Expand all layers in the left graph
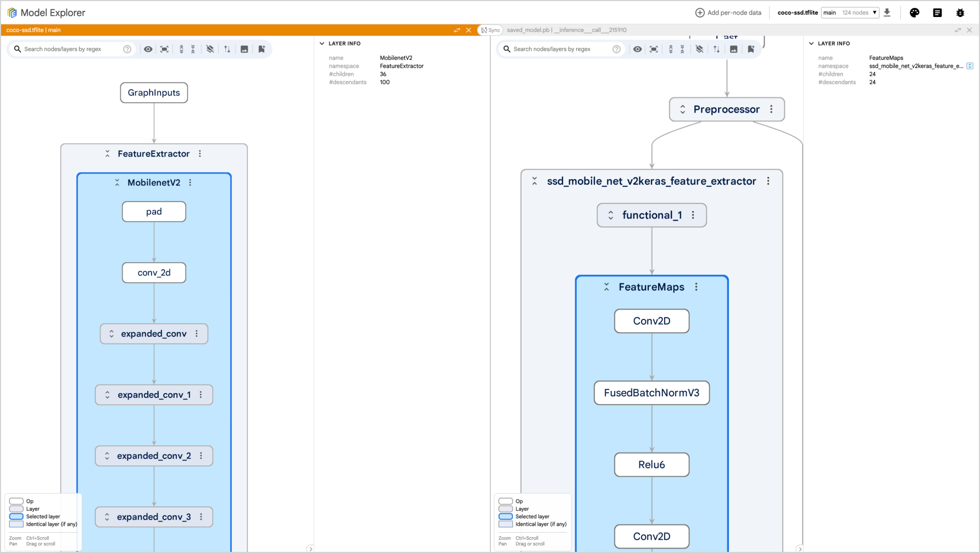 coord(182,49)
